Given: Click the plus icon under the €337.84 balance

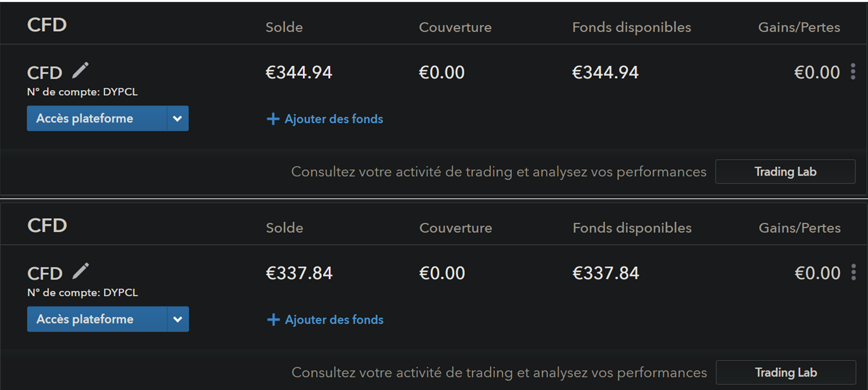Looking at the screenshot, I should [x=273, y=320].
